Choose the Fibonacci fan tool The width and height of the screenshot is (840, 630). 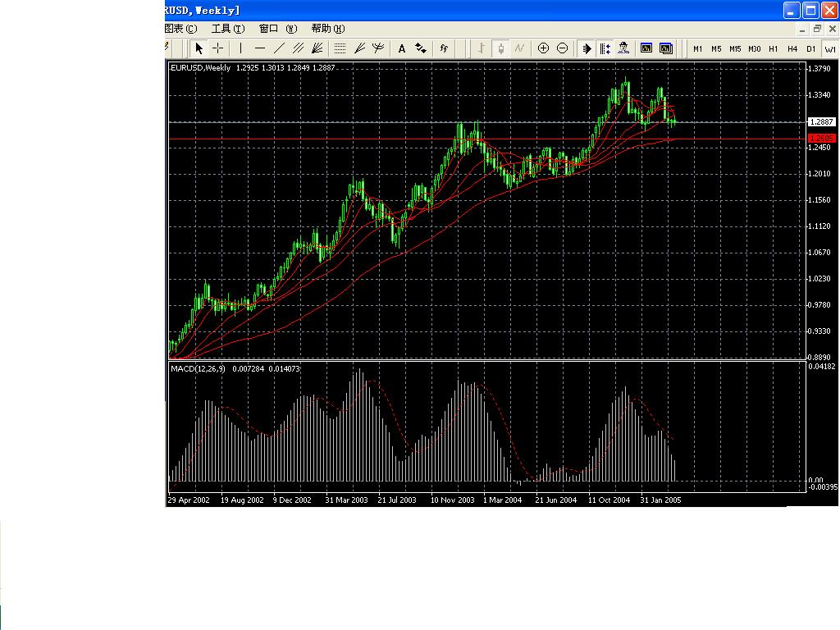click(359, 48)
